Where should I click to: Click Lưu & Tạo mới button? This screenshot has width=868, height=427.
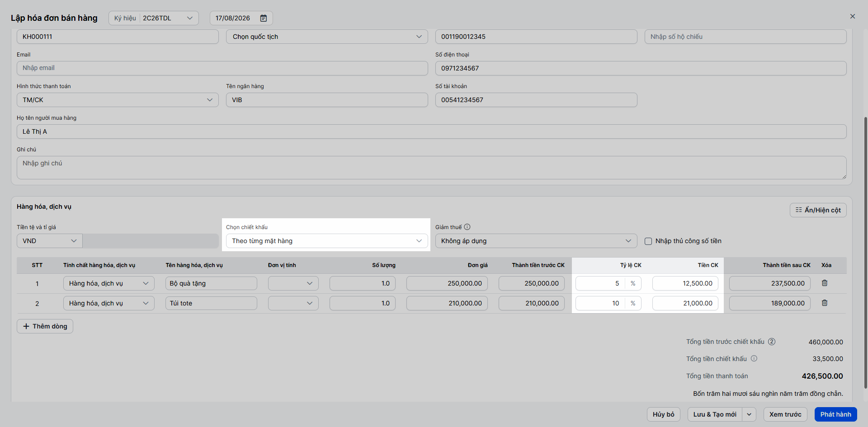click(x=715, y=414)
